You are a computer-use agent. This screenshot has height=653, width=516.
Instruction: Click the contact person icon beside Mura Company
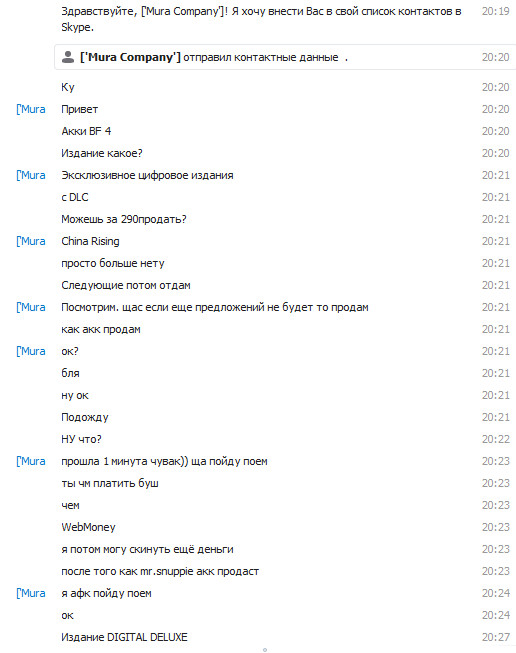click(67, 57)
